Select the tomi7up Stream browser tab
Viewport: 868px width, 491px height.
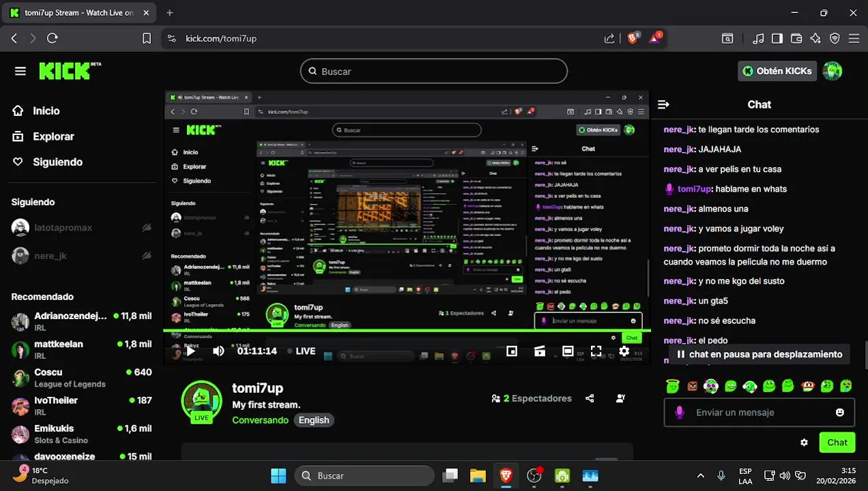(x=79, y=13)
